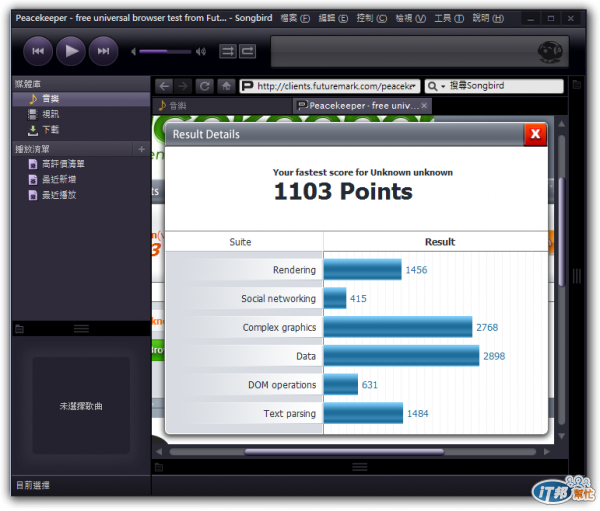Click the DOM operations row label
The width and height of the screenshot is (600, 511).
click(282, 385)
